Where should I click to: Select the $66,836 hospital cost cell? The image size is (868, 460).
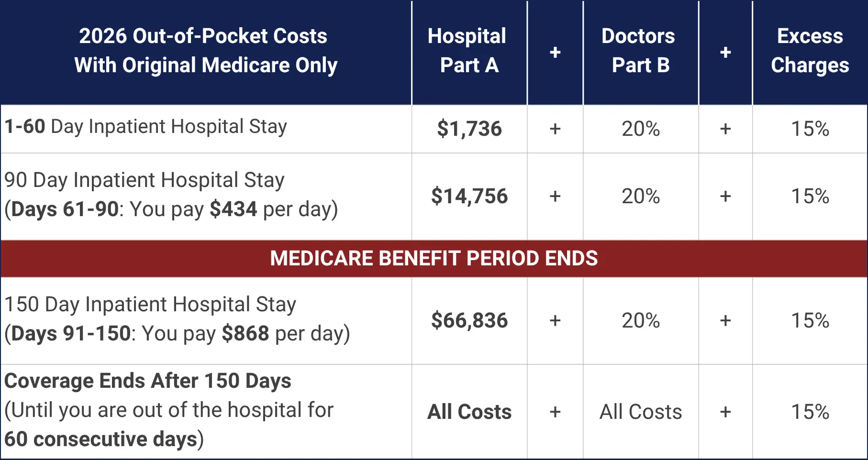[469, 321]
